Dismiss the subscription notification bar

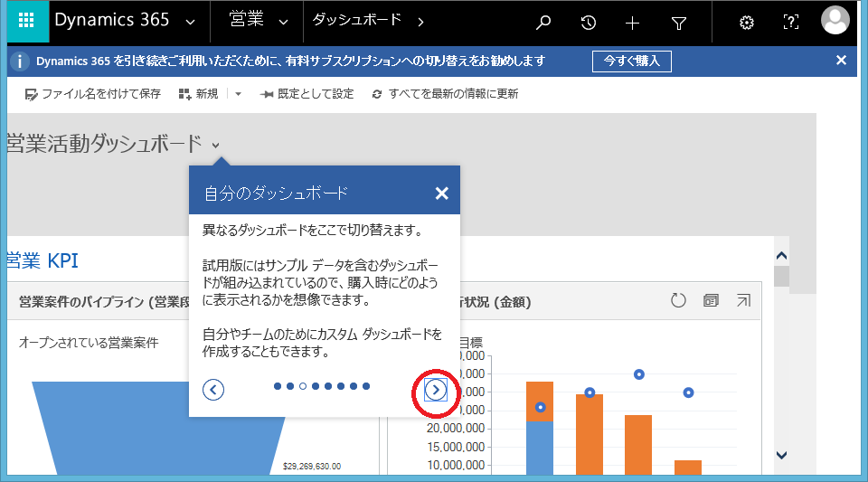click(841, 60)
